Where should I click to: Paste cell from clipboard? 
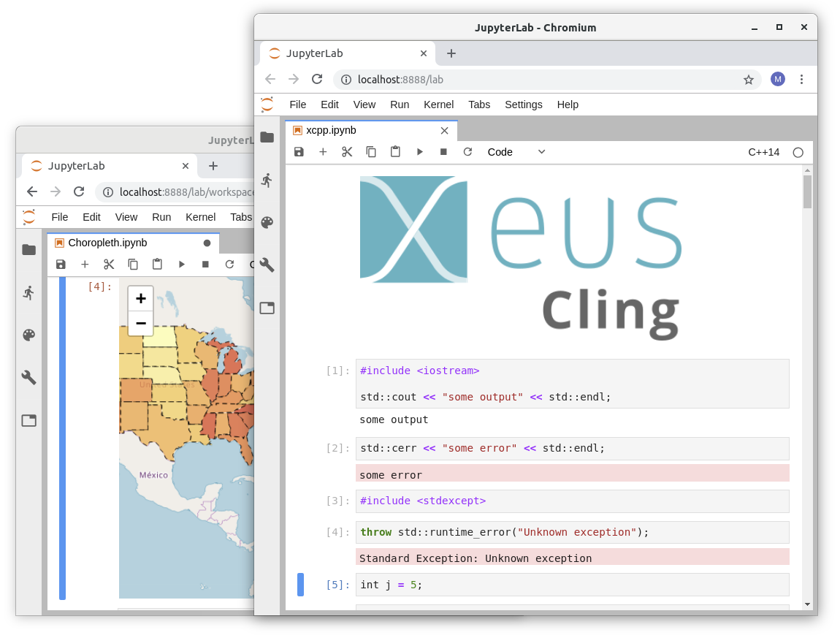pyautogui.click(x=395, y=151)
